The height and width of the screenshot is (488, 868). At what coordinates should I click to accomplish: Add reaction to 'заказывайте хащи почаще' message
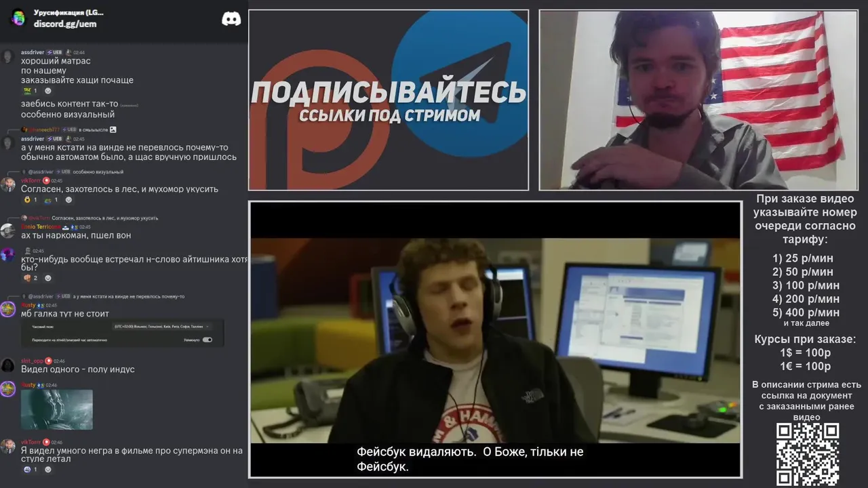(47, 91)
